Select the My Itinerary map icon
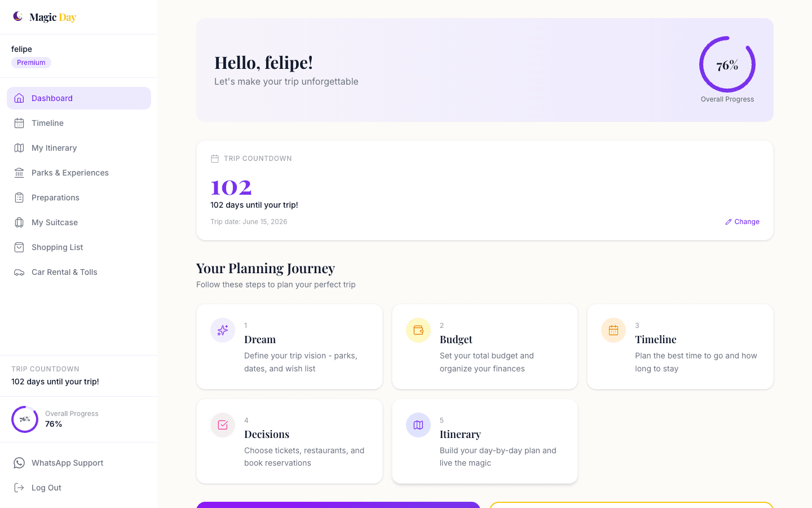 19,148
